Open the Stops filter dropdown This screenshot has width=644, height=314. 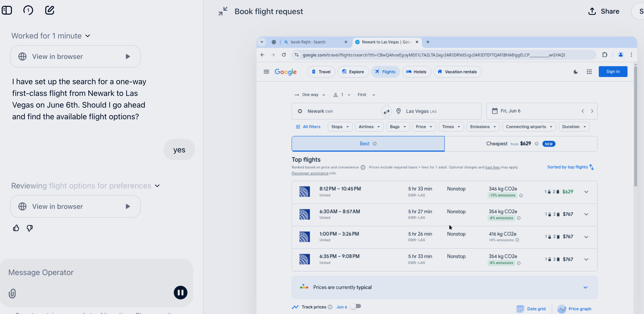click(x=340, y=127)
